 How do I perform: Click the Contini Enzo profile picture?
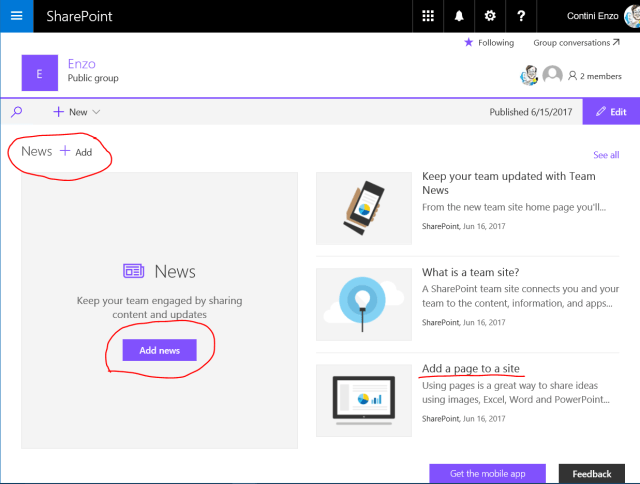[628, 16]
